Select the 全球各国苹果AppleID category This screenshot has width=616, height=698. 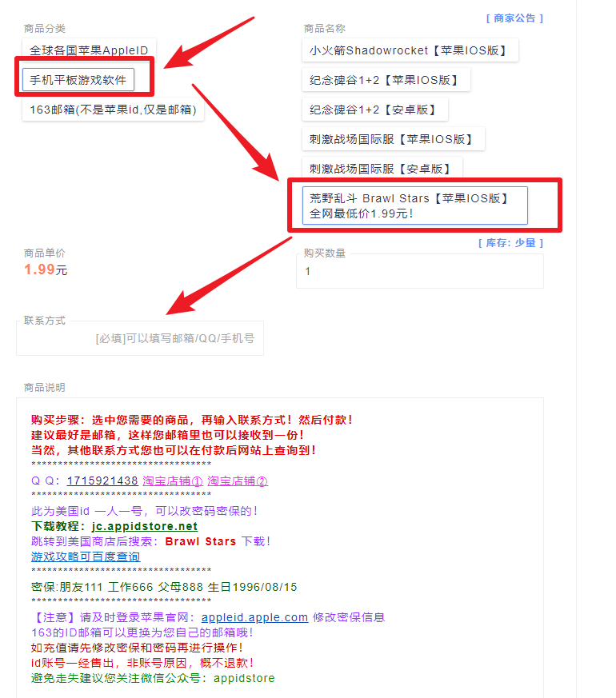(89, 50)
